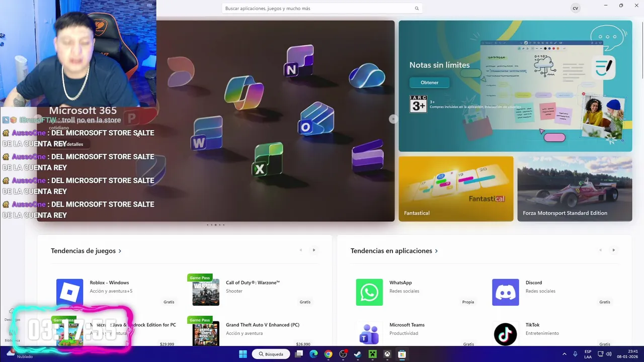Screen dimensions: 644x362
Task: Open the WhatsApp app icon
Action: click(369, 292)
